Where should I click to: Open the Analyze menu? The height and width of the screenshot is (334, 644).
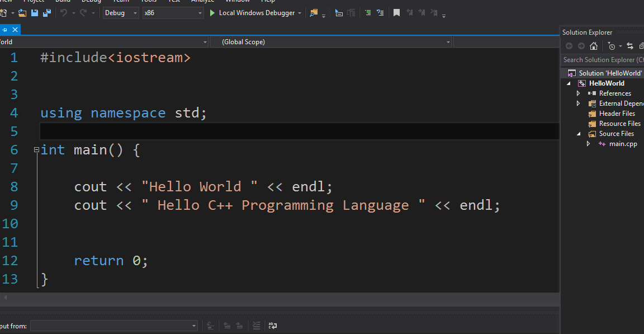pos(203,2)
